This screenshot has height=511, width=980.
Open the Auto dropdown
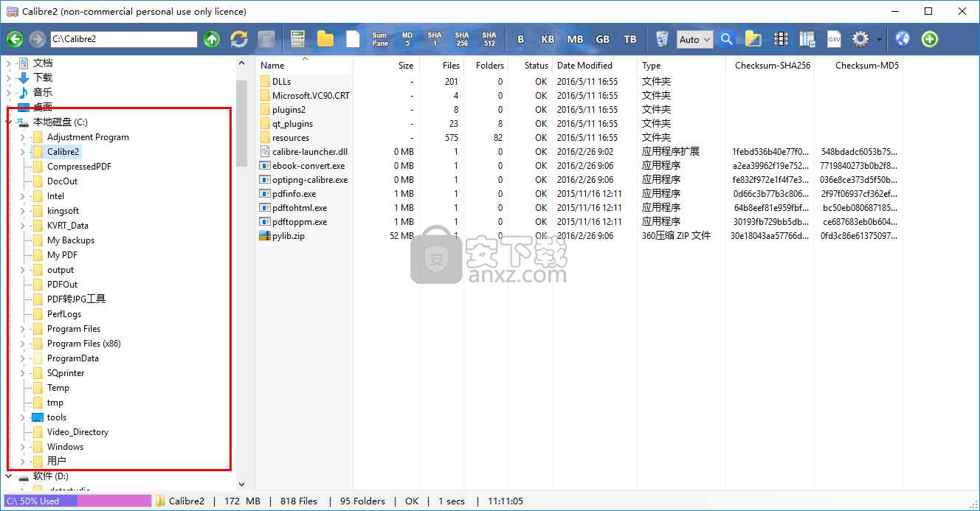695,39
